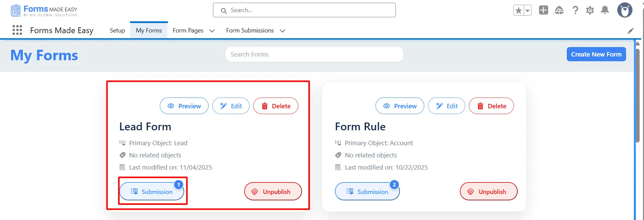The width and height of the screenshot is (644, 220).
Task: Click the pencil edit navigation icon
Action: 630,31
